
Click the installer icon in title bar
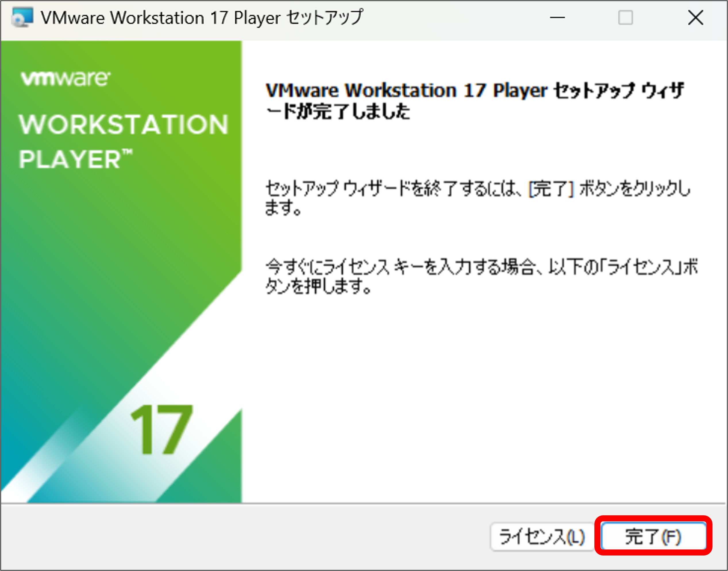pos(22,18)
